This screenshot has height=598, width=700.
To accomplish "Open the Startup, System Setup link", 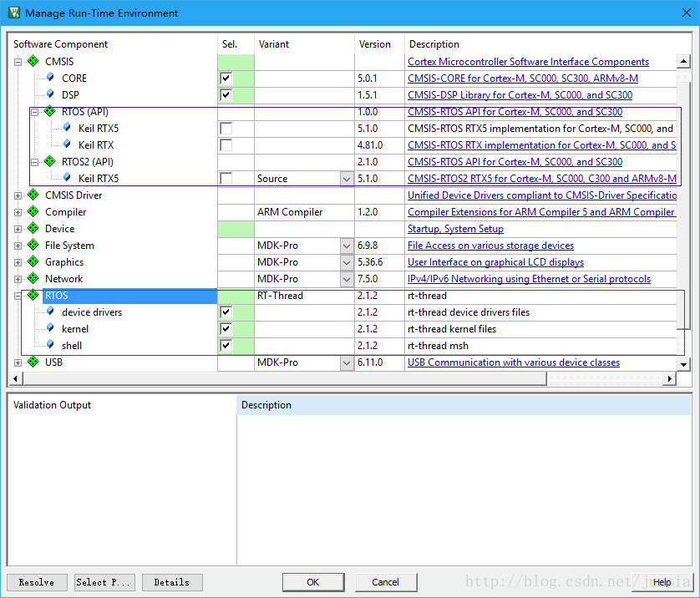I will (455, 229).
